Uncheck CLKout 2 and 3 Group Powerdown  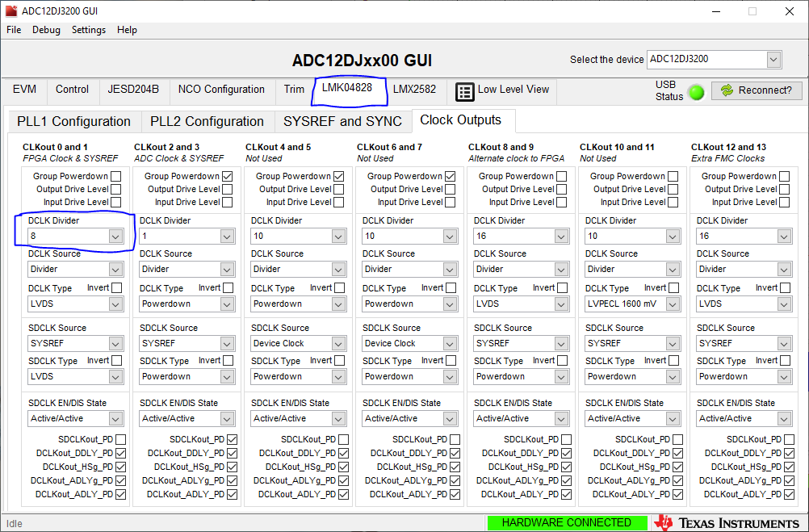pos(228,177)
